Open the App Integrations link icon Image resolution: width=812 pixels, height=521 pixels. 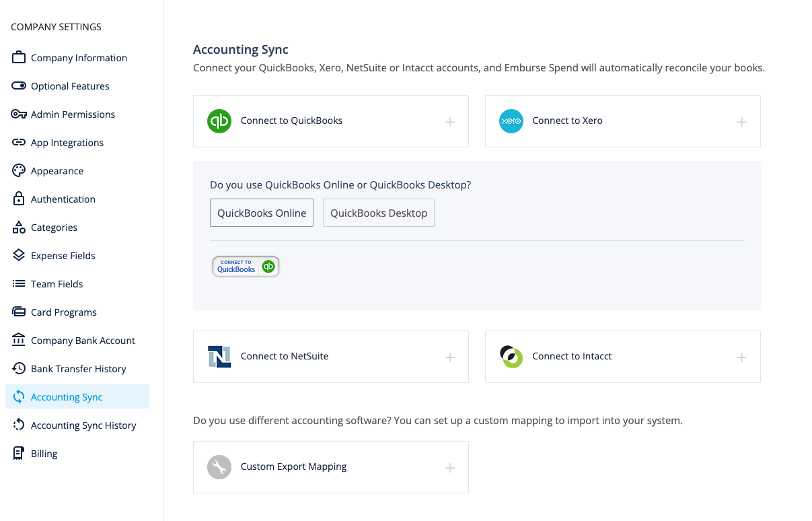[19, 142]
